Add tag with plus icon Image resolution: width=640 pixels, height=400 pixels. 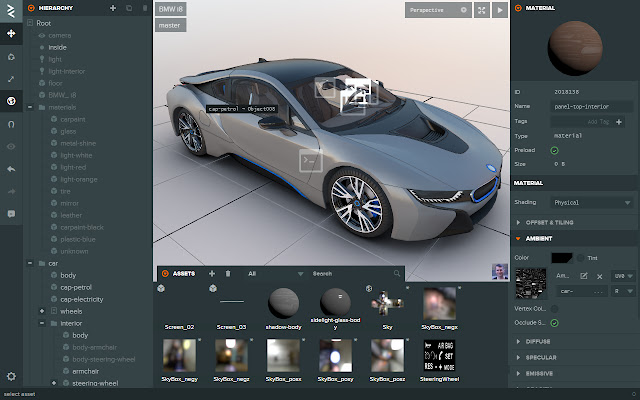pos(619,122)
